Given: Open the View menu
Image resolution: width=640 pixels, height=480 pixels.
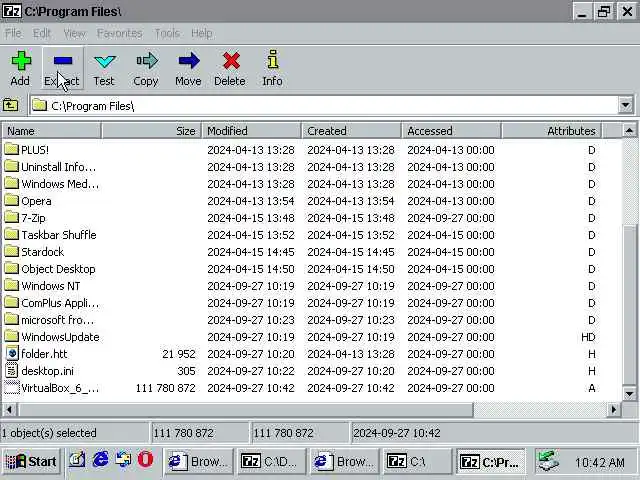Looking at the screenshot, I should pos(74,33).
